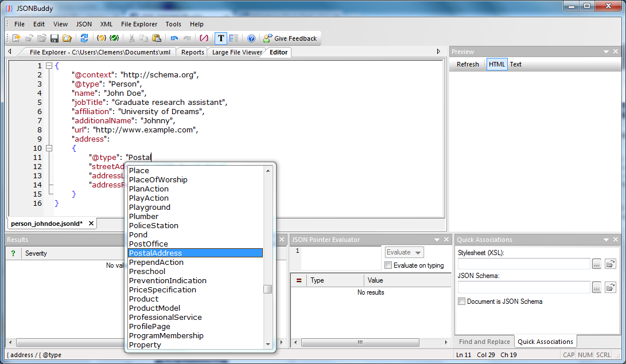The width and height of the screenshot is (626, 364).
Task: Pick PostOffice in suggestion list
Action: pyautogui.click(x=195, y=244)
